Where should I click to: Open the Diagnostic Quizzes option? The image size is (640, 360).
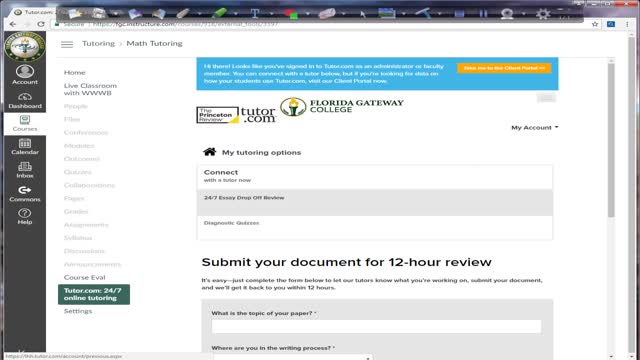coord(375,228)
